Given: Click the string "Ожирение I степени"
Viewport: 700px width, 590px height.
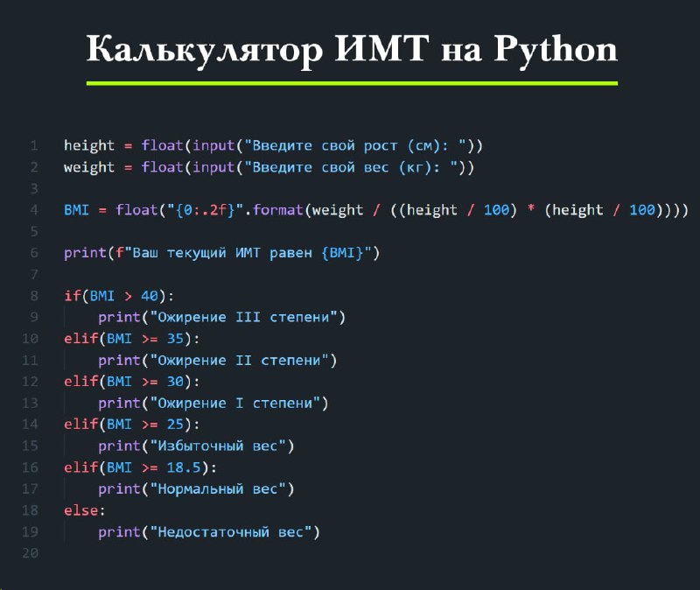Looking at the screenshot, I should (x=234, y=403).
